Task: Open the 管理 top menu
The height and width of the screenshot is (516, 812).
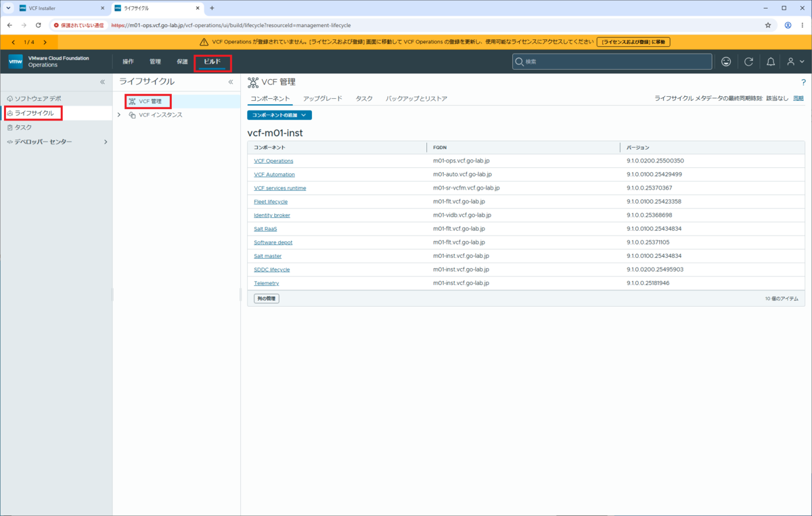Action: click(x=155, y=62)
